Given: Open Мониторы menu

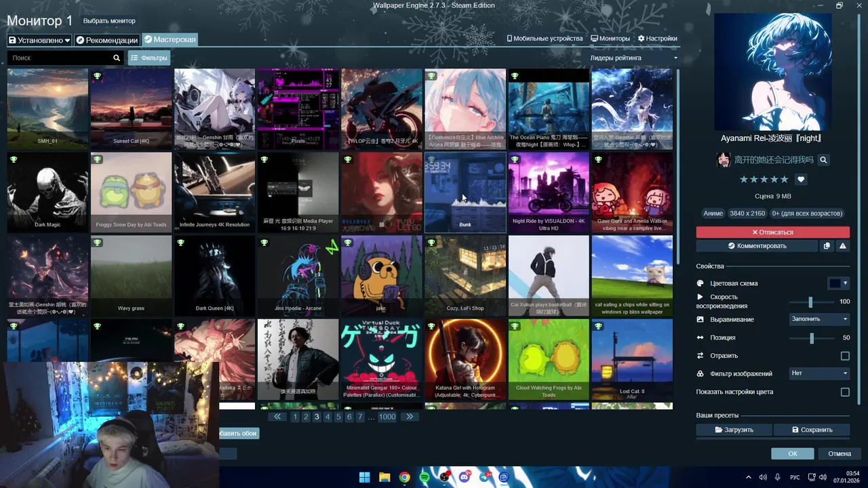Looking at the screenshot, I should point(610,39).
